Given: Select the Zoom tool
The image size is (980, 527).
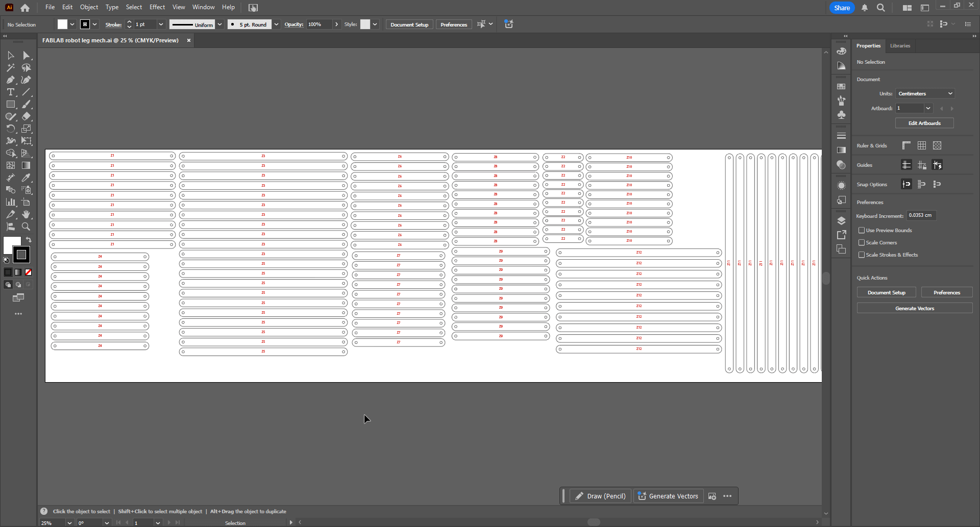Looking at the screenshot, I should tap(27, 227).
